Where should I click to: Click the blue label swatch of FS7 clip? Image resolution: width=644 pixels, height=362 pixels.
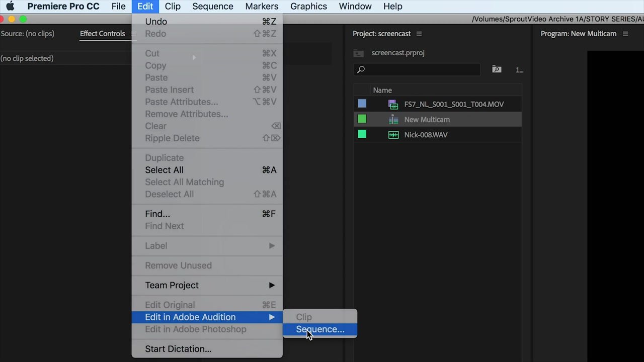(362, 104)
